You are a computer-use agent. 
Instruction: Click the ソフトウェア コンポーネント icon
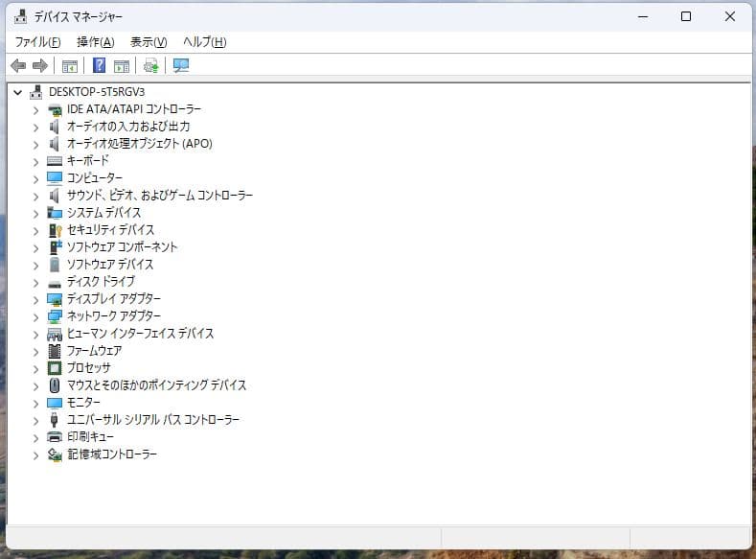point(56,247)
